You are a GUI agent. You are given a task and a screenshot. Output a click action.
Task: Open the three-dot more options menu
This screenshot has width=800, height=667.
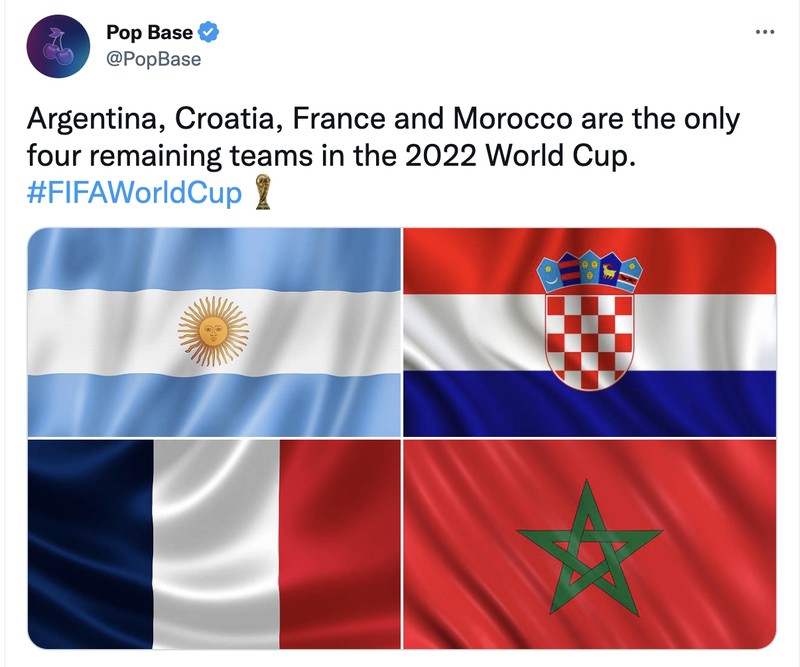[x=764, y=32]
